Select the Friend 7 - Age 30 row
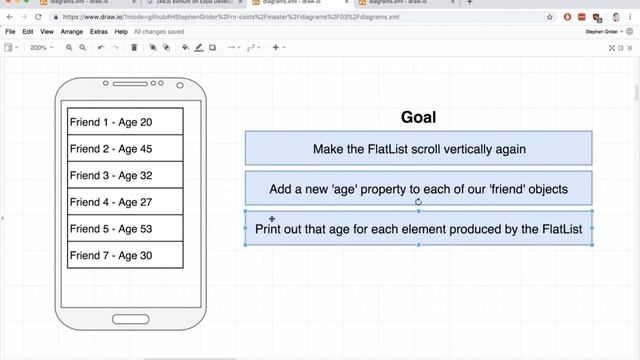 coord(125,255)
